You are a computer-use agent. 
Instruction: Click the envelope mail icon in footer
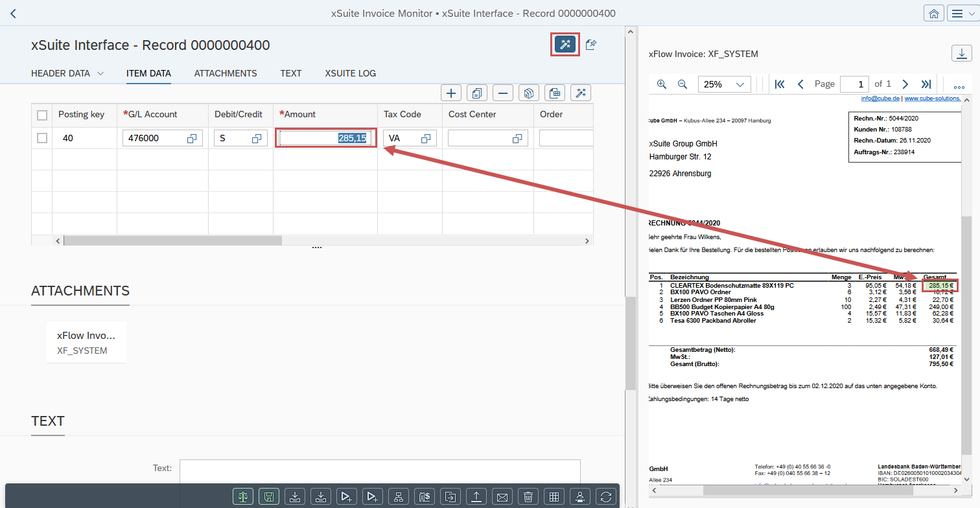click(502, 497)
